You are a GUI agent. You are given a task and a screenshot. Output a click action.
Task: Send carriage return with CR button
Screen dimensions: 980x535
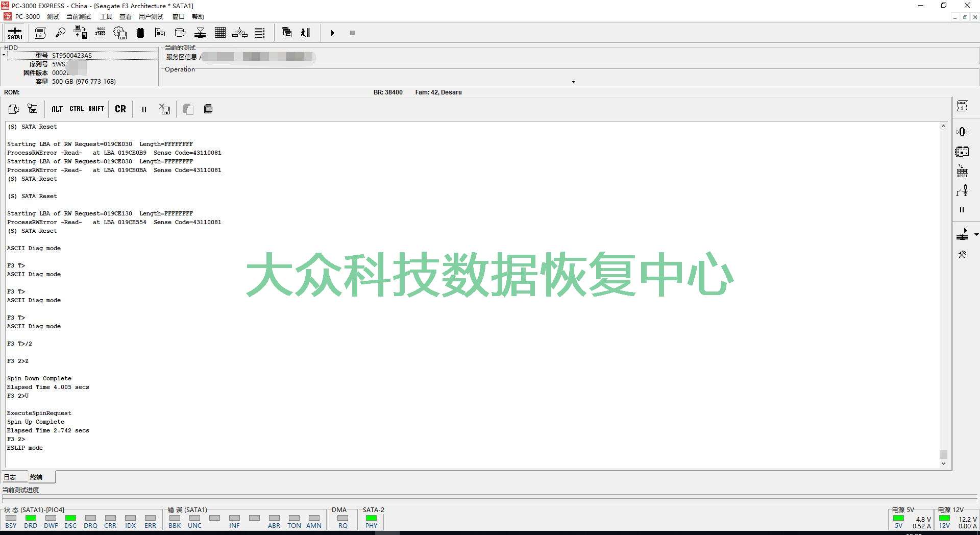click(120, 109)
